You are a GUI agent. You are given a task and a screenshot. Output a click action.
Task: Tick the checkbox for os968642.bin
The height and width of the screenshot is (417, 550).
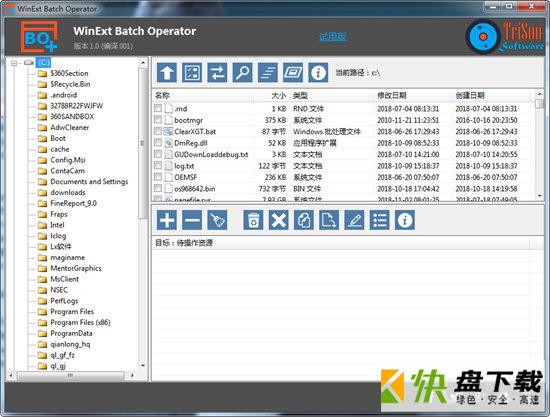(x=158, y=188)
